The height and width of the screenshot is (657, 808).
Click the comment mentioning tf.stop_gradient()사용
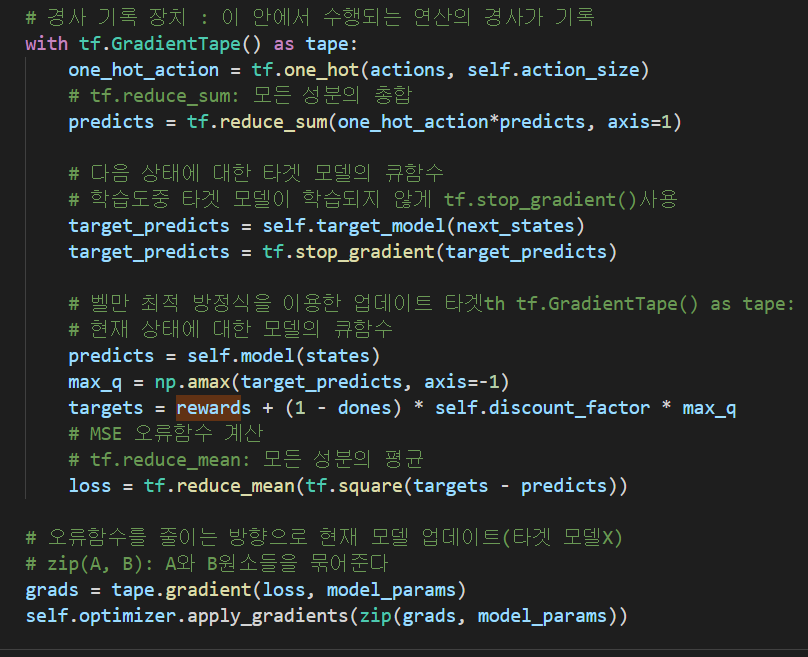pyautogui.click(x=373, y=200)
